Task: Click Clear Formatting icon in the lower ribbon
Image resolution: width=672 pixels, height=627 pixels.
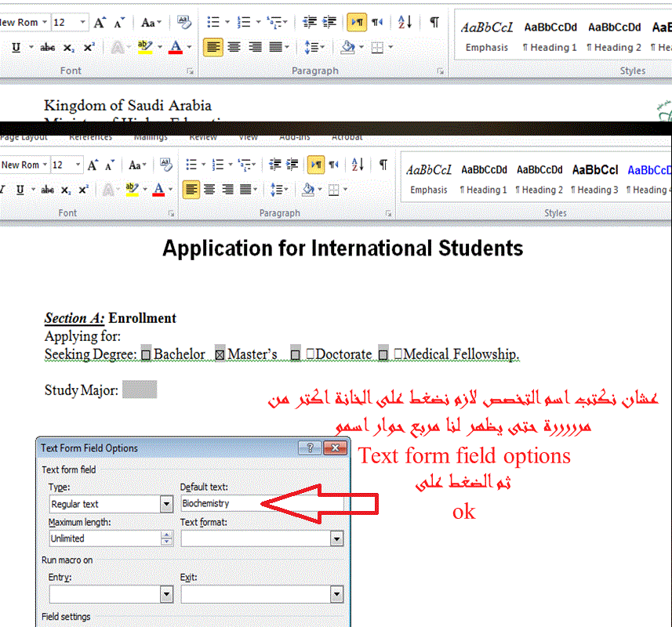Action: click(x=165, y=165)
